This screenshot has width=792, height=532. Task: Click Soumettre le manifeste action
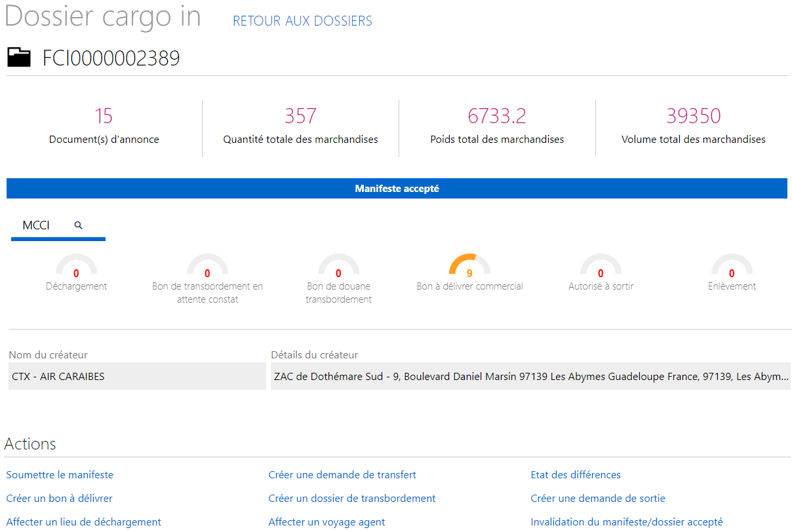tap(60, 474)
